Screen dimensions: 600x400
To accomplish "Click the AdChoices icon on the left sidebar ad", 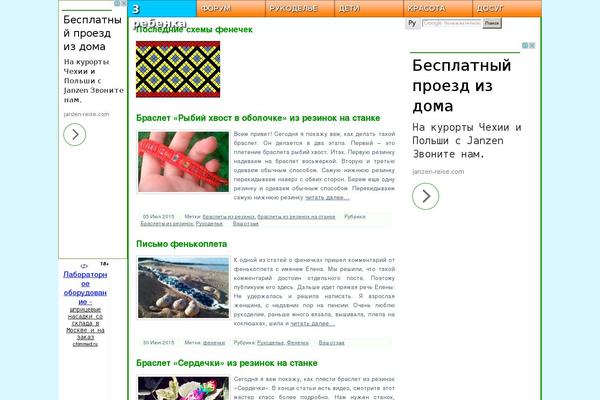I will point(117,3).
